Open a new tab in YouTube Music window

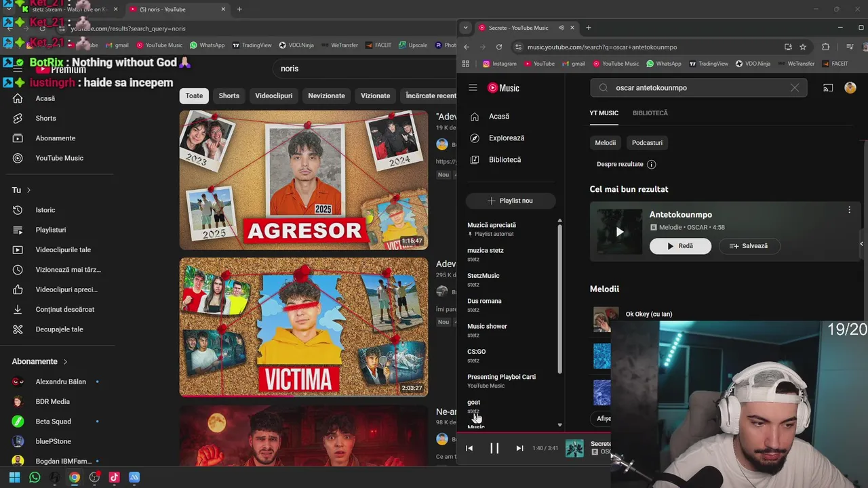tap(588, 28)
